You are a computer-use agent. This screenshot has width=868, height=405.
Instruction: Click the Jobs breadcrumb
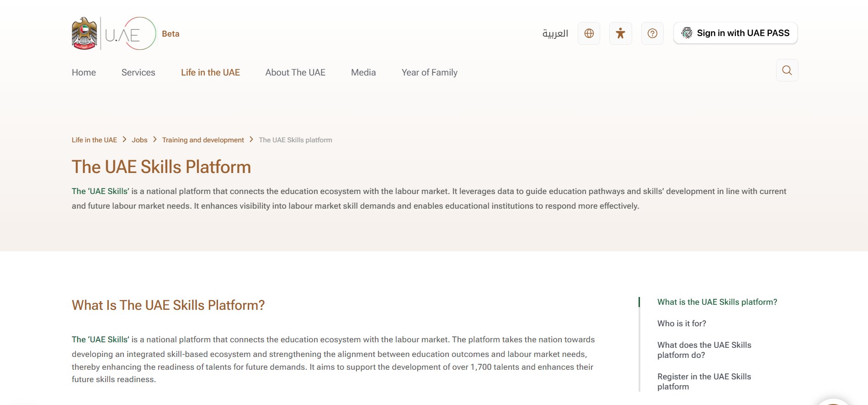click(139, 140)
